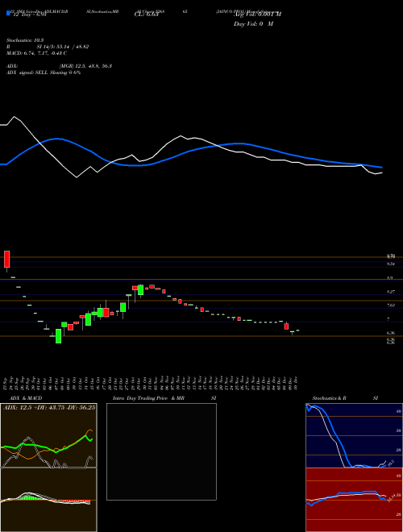Image resolution: width=403 pixels, height=532 pixels.
Task: Click the blue 12 Day SMA legend square
Action: 9,13
